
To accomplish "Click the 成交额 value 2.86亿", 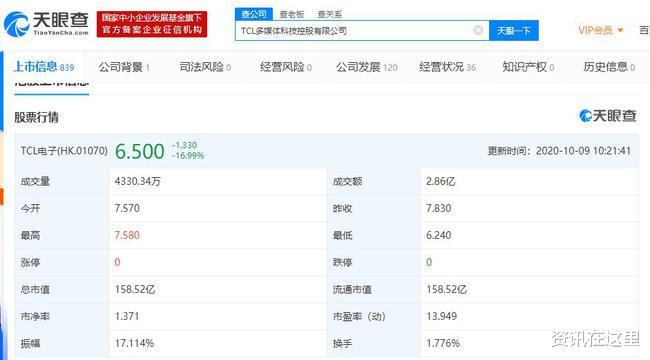I will pyautogui.click(x=441, y=181).
